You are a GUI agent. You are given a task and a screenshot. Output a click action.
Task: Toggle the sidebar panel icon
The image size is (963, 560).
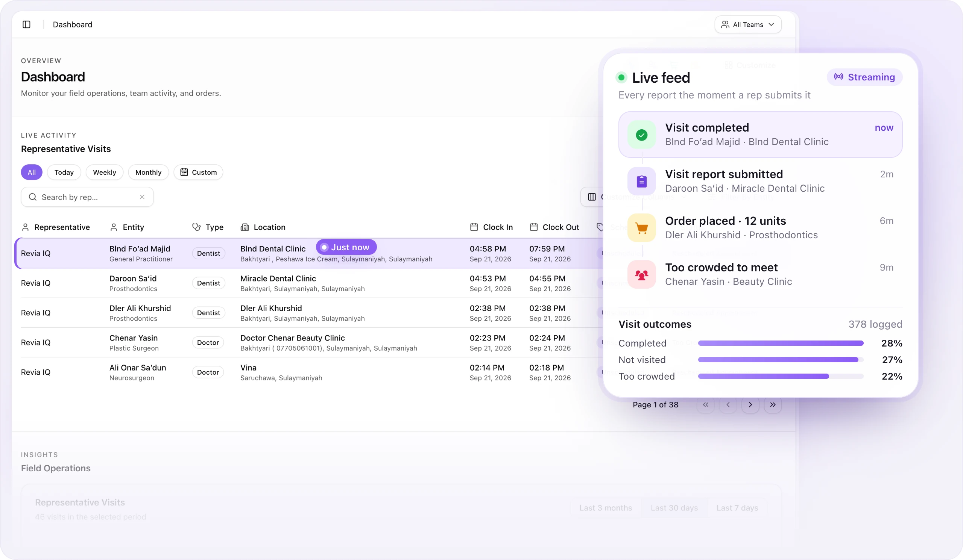coord(26,24)
